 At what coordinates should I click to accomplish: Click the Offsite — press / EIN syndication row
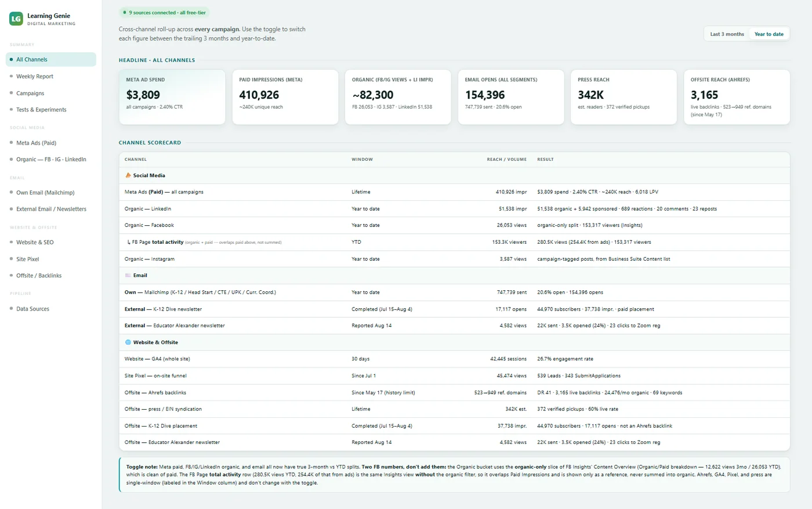(455, 409)
